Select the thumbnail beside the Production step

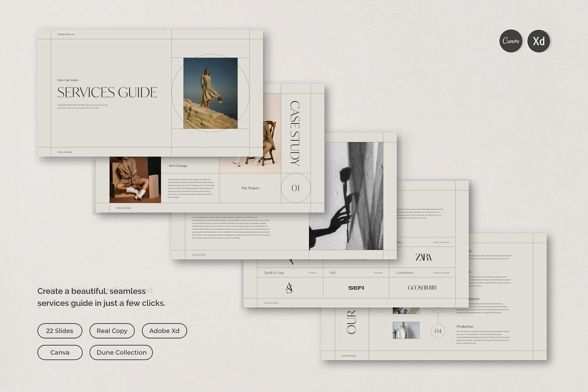point(406,330)
